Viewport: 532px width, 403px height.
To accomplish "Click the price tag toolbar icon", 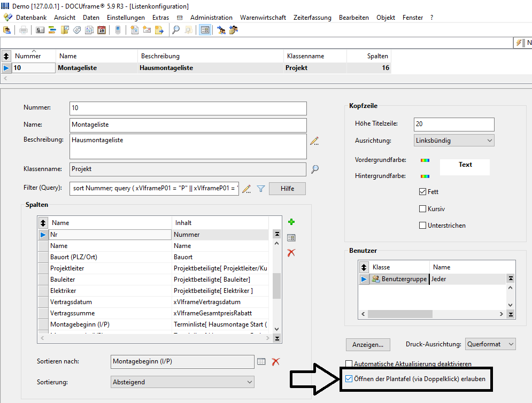I will [x=77, y=30].
